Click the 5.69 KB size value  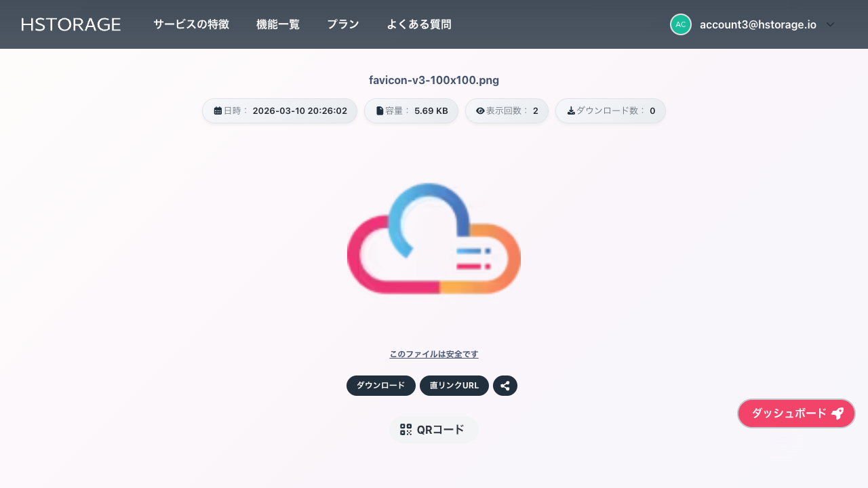point(431,110)
